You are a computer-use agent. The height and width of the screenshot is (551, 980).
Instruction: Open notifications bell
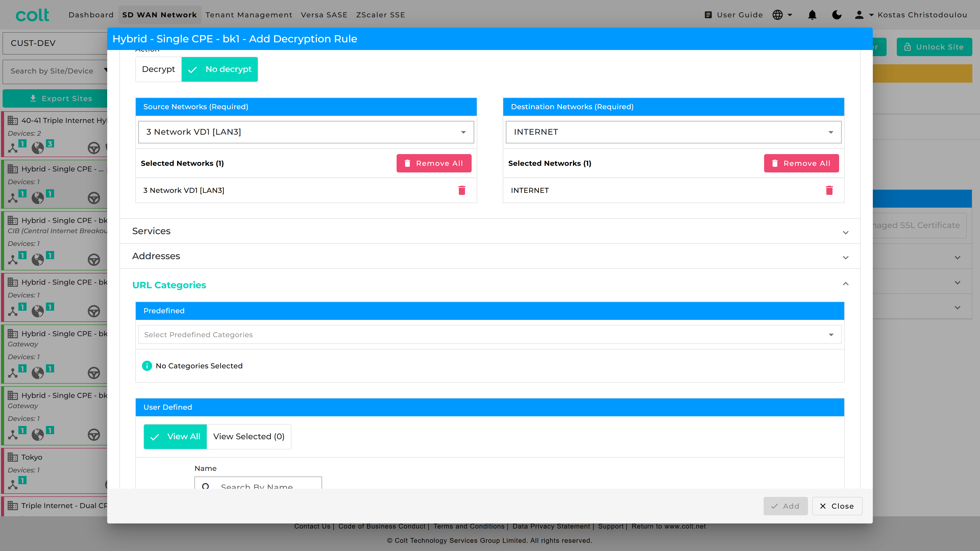coord(812,15)
